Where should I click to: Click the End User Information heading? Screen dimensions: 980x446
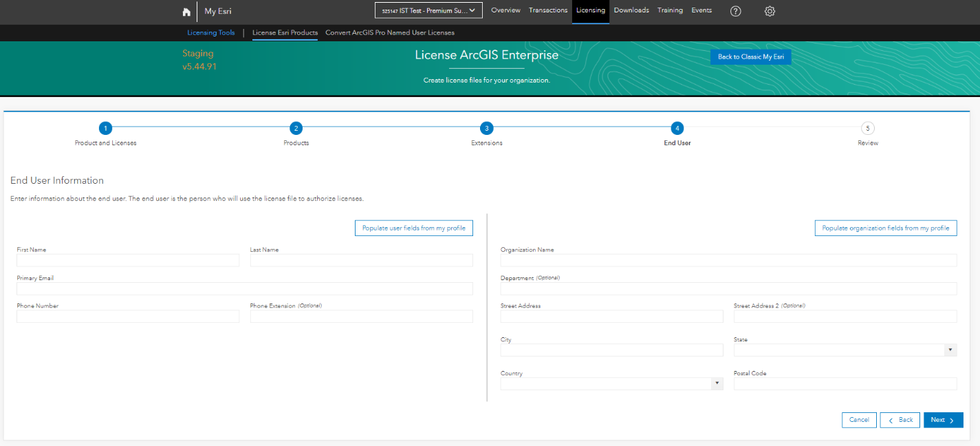tap(57, 180)
